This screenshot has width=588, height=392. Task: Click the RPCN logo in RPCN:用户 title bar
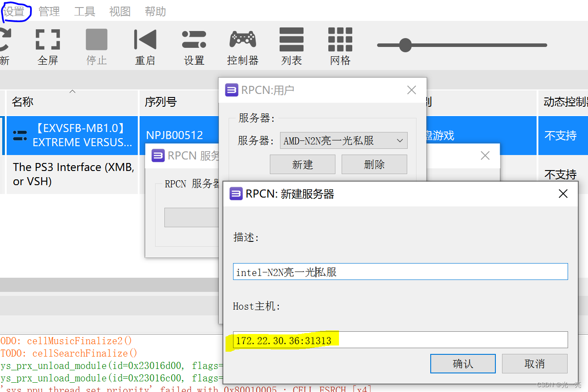coord(232,90)
